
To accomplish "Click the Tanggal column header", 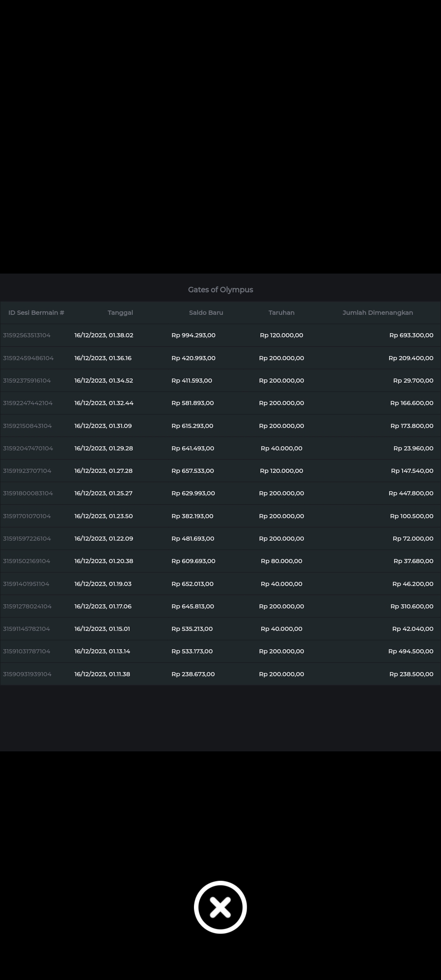I will [120, 312].
